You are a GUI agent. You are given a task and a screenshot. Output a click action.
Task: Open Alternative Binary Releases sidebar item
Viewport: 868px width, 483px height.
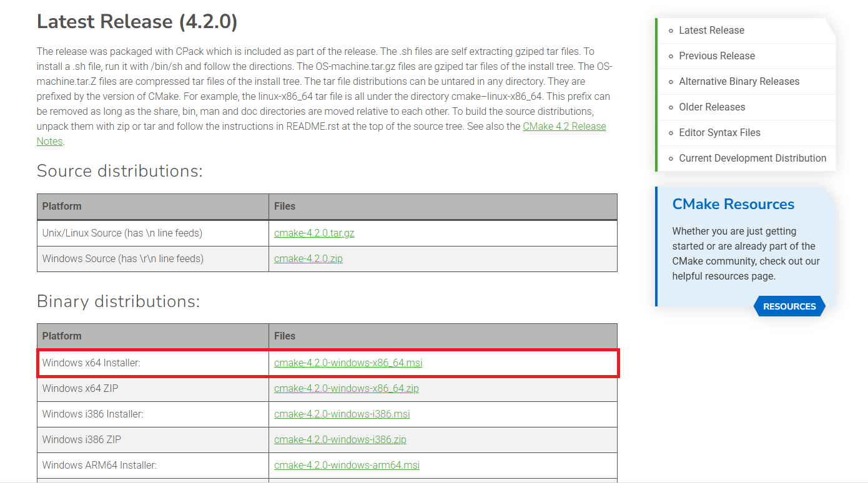[739, 81]
